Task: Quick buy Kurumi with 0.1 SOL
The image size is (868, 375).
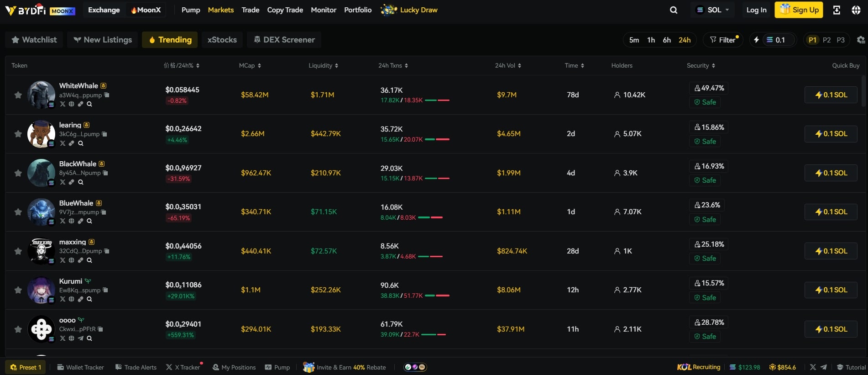Action: tap(831, 290)
